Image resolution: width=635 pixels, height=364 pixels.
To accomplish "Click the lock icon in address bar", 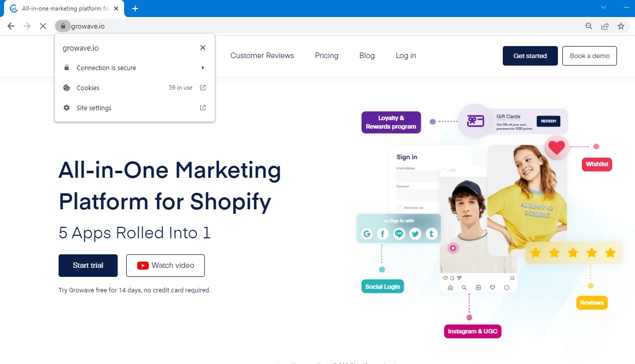I will pyautogui.click(x=63, y=26).
